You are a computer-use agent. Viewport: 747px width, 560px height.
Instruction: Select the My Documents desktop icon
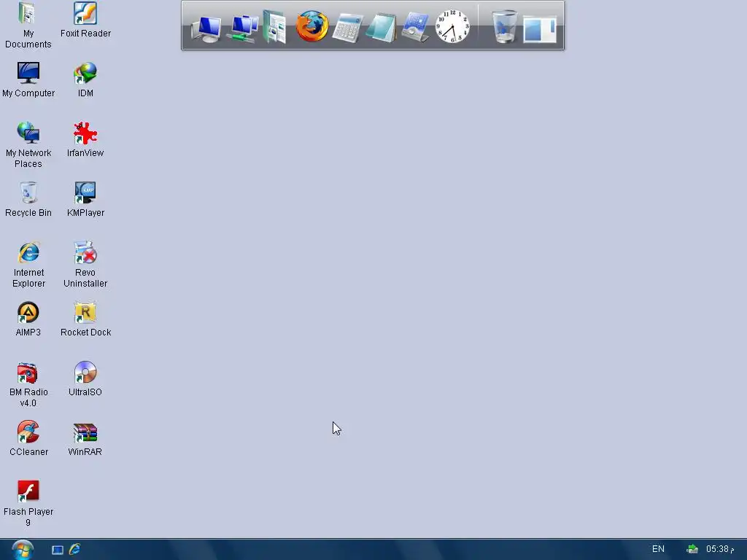(28, 25)
